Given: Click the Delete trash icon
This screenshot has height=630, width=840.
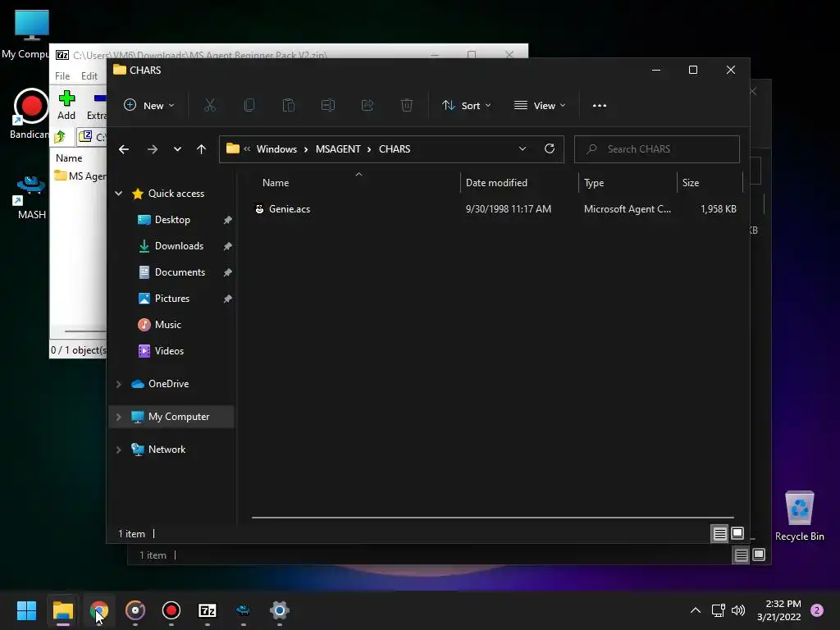Looking at the screenshot, I should pos(407,106).
